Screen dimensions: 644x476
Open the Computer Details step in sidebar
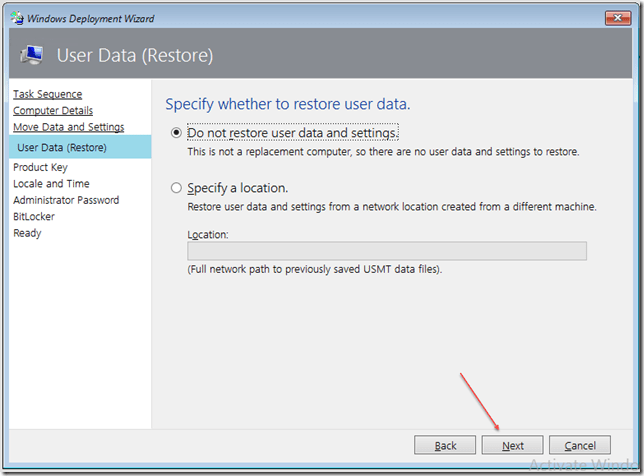click(53, 110)
